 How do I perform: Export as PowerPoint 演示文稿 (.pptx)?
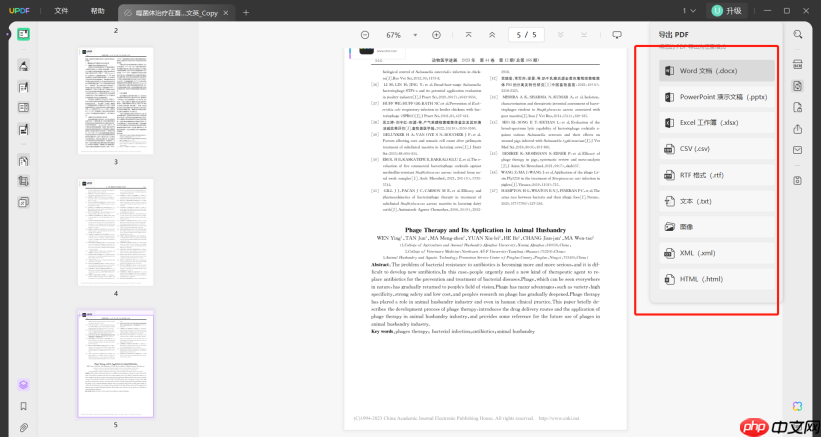(x=716, y=97)
